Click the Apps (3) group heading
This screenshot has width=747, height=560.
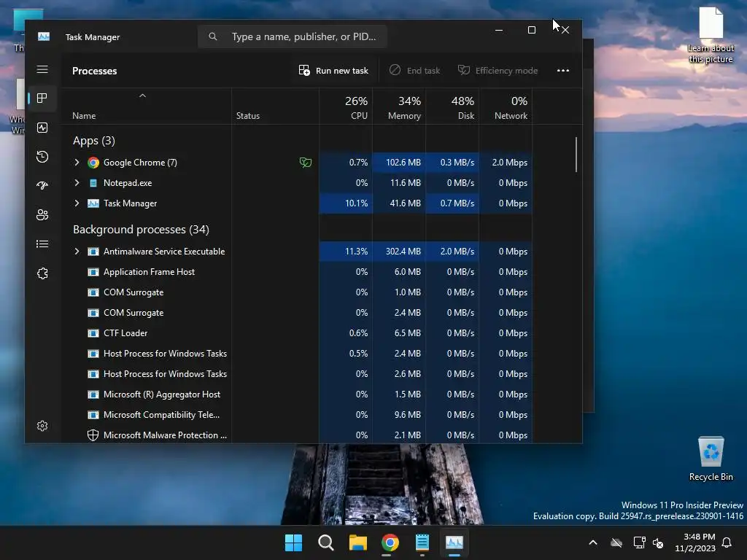94,141
